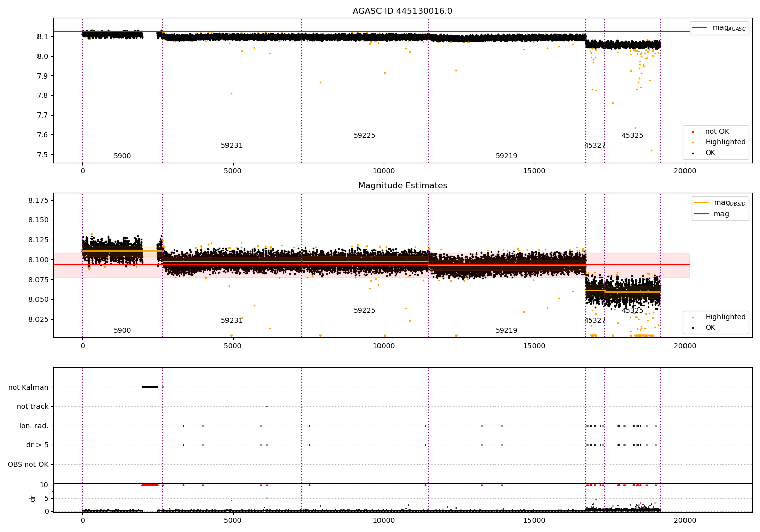
Task: Click y-axis tick '8.1' on top plot
Action: click(43, 37)
